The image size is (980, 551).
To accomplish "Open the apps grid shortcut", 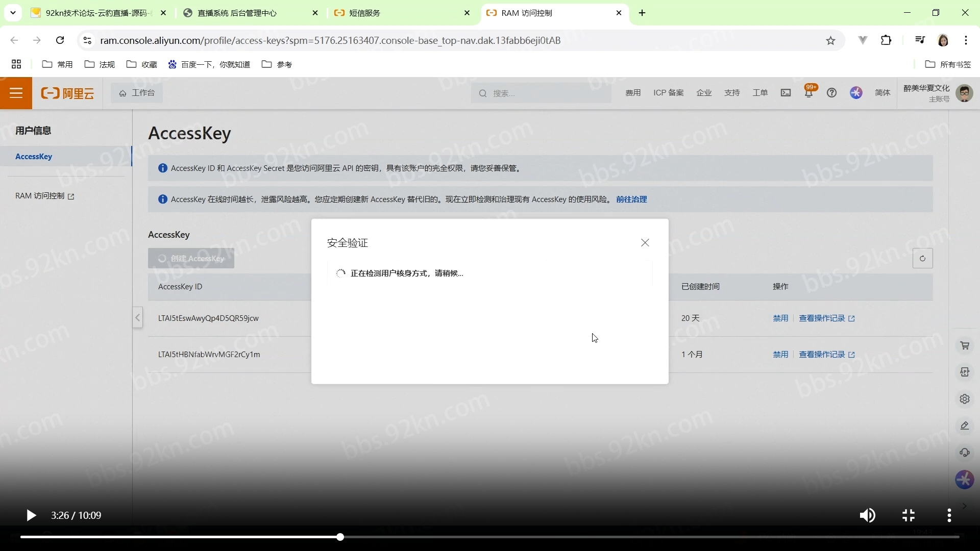I will [x=16, y=64].
